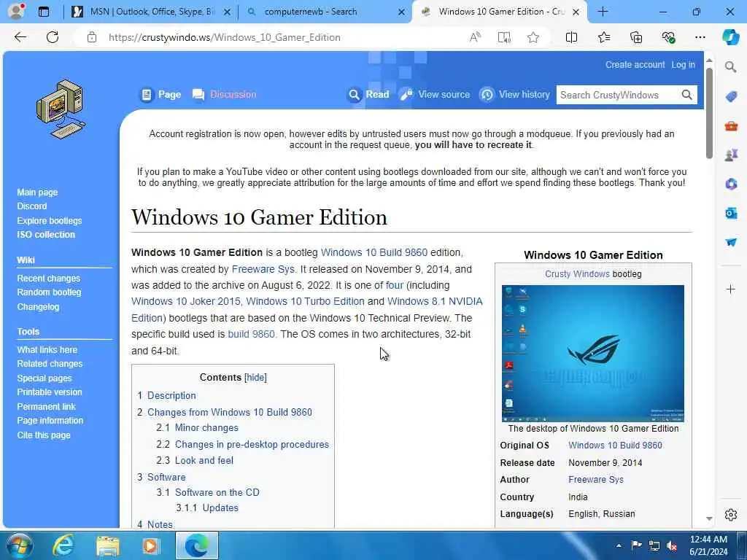Click the browser address bar URL
747x560 pixels.
225,37
